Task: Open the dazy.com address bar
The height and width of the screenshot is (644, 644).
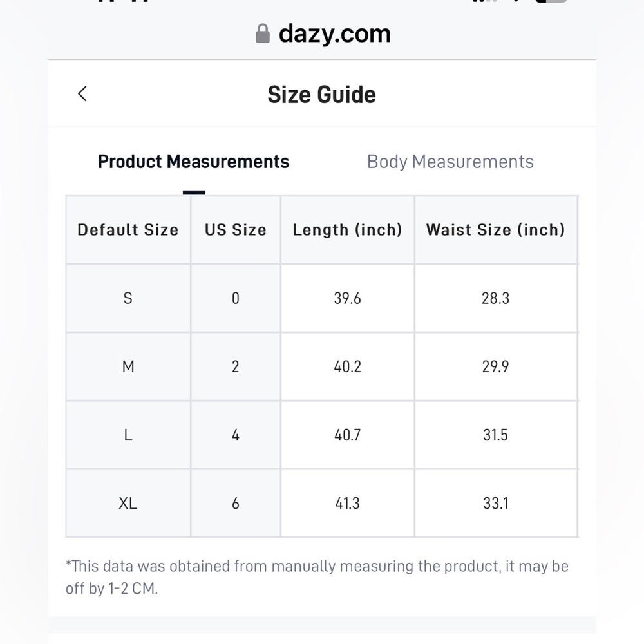Action: pos(323,33)
